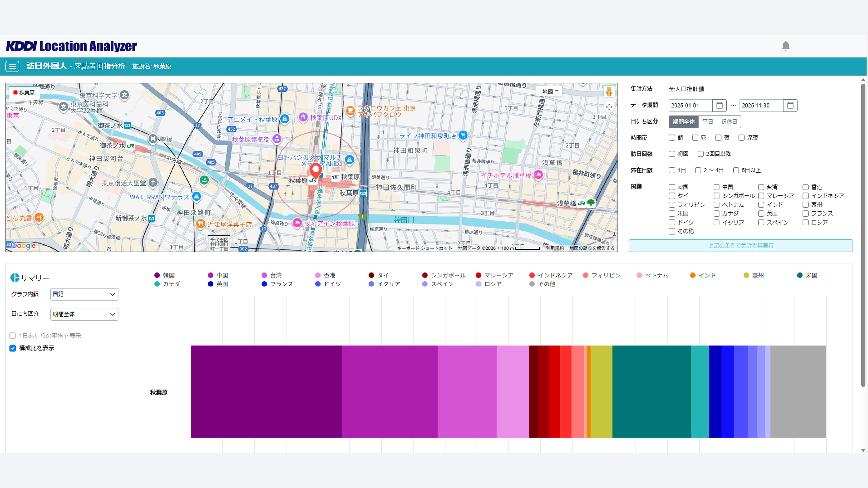This screenshot has height=488, width=868.
Task: Open the 地図 map type dropdown
Action: pos(550,91)
